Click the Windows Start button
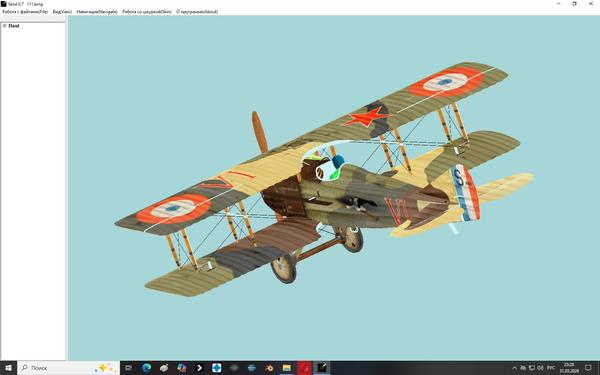The image size is (600, 375). tap(8, 368)
